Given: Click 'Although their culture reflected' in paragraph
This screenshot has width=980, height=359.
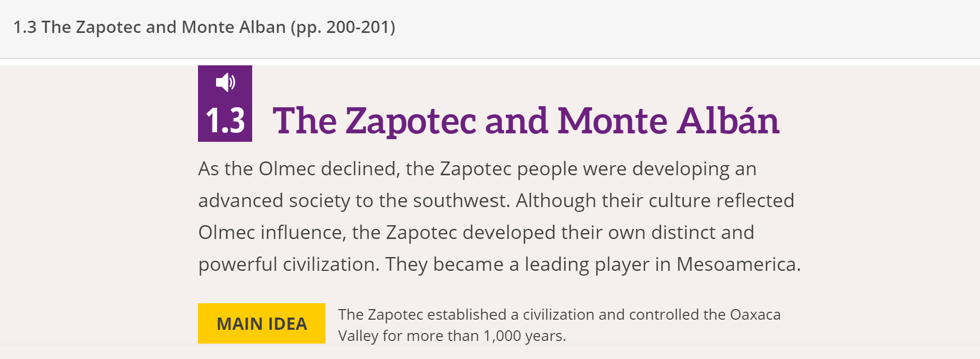Looking at the screenshot, I should pyautogui.click(x=655, y=201).
